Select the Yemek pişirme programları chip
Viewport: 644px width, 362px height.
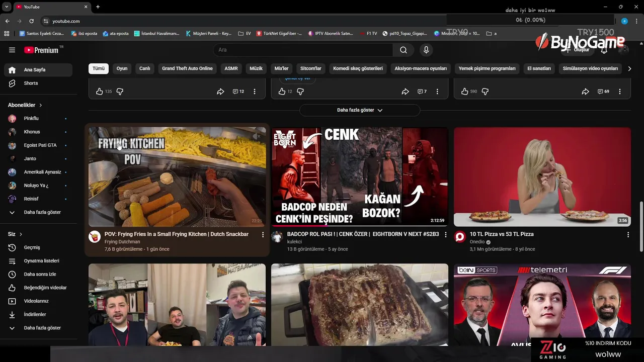point(487,68)
